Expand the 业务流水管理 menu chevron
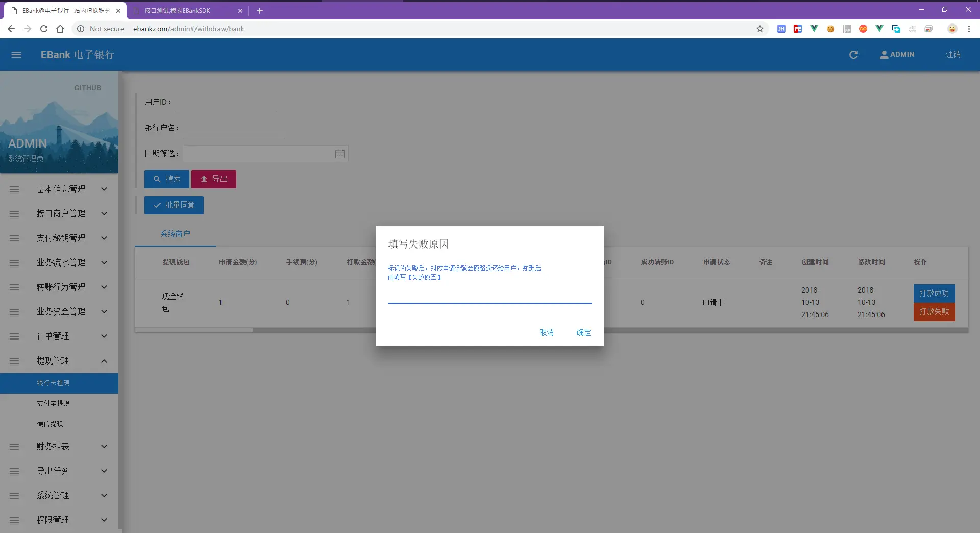This screenshot has height=533, width=980. (104, 263)
